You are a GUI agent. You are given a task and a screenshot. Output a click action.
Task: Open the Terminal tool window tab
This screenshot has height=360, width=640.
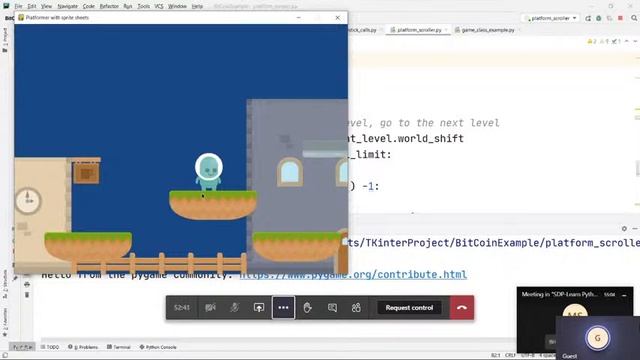tap(119, 347)
